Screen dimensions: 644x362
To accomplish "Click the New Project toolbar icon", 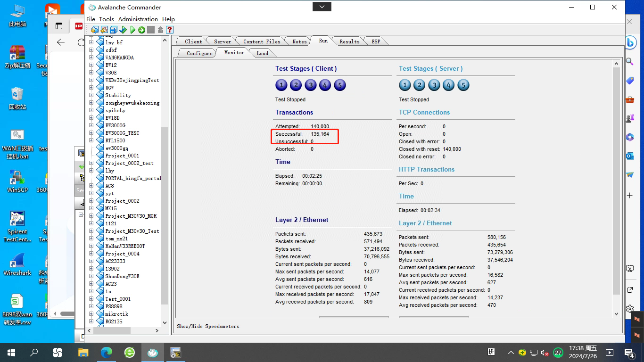I will [x=95, y=30].
